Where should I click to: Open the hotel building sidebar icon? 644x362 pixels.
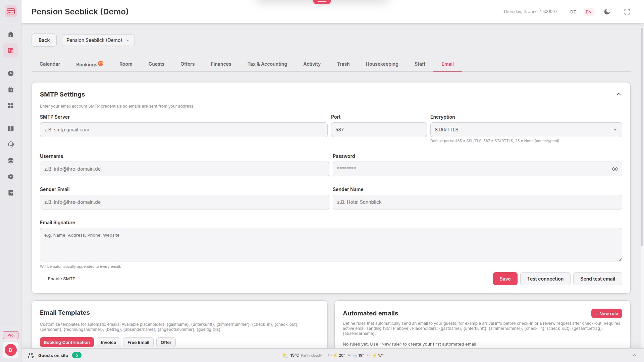tap(11, 51)
